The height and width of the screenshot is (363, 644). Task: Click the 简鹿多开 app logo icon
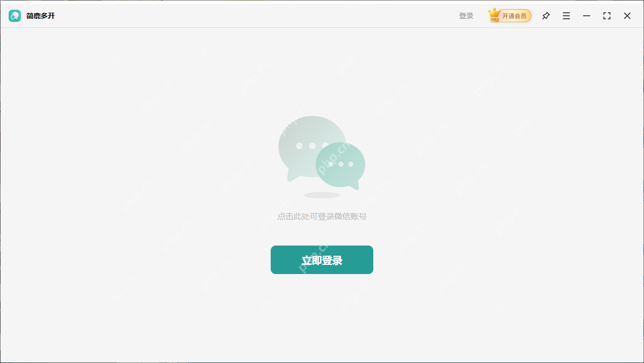pyautogui.click(x=15, y=16)
